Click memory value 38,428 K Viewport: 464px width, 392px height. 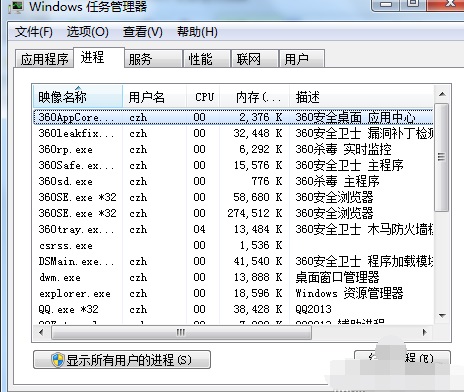pos(258,309)
